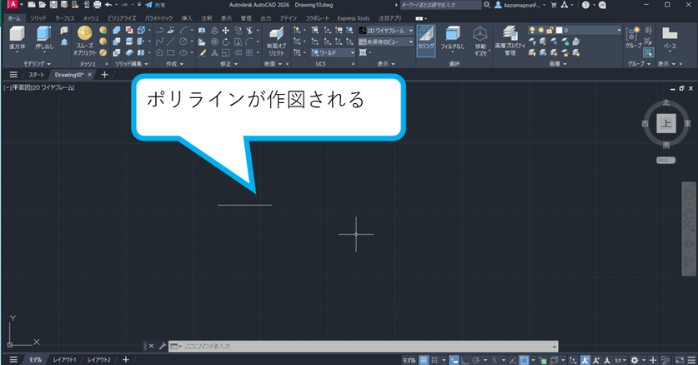Expand the Draw (作成) panel
The image size is (698, 365).
174,64
